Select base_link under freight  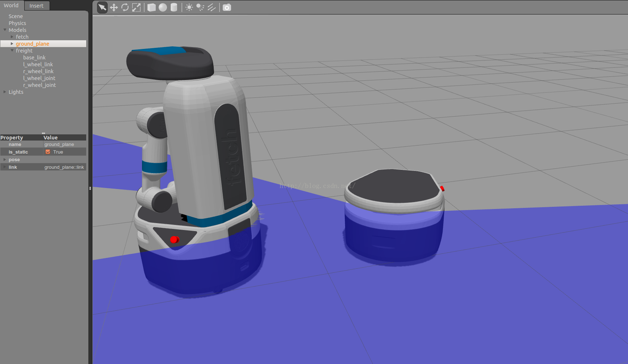[x=34, y=58]
